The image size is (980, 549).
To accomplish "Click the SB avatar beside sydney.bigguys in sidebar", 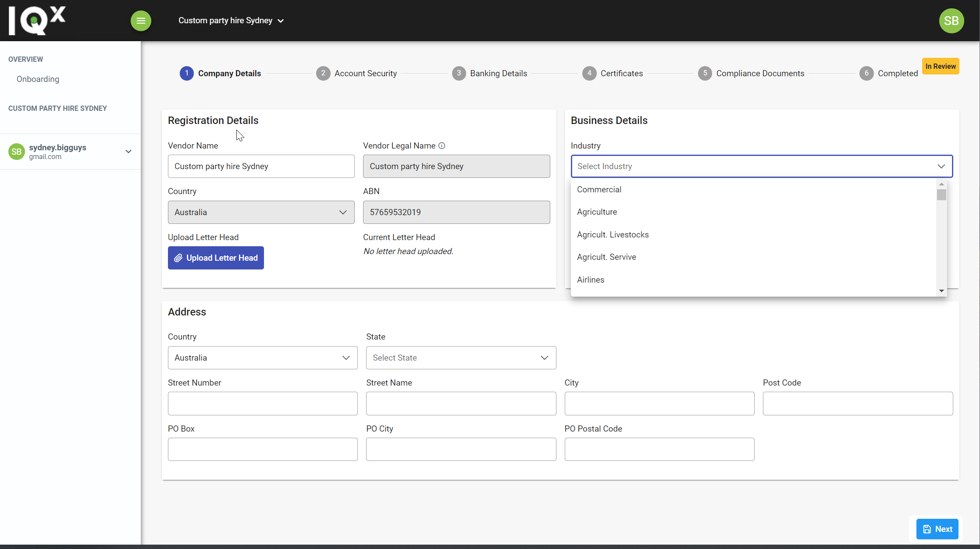I will click(x=16, y=152).
